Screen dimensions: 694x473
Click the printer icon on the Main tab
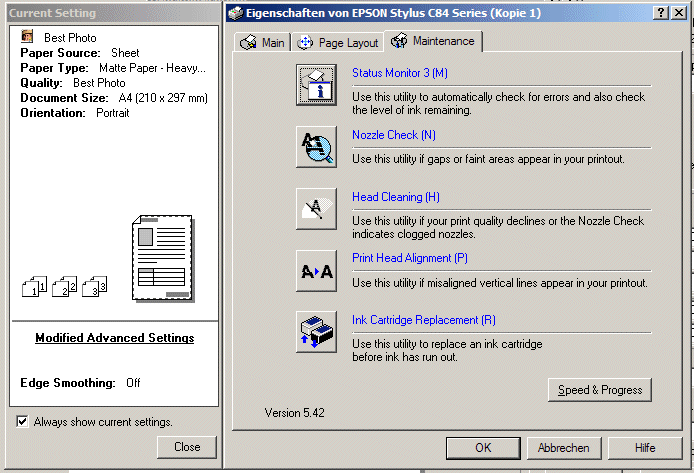(x=248, y=42)
